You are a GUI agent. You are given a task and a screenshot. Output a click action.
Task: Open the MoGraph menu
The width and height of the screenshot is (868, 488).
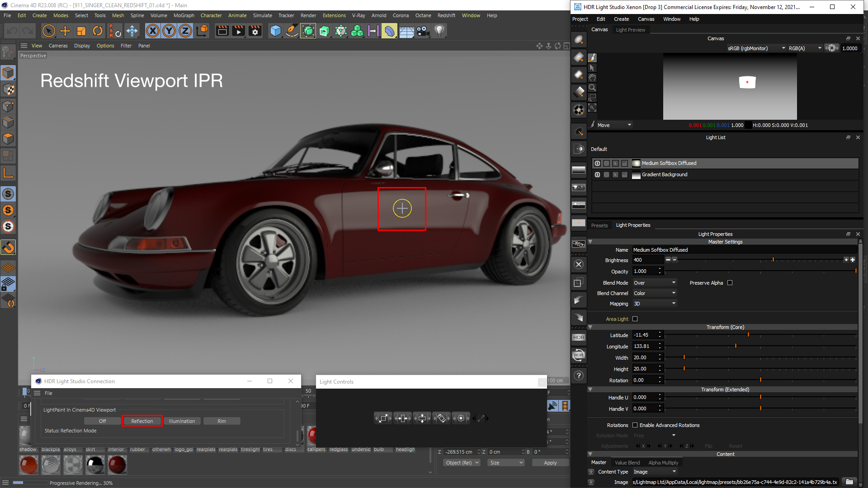pos(184,15)
